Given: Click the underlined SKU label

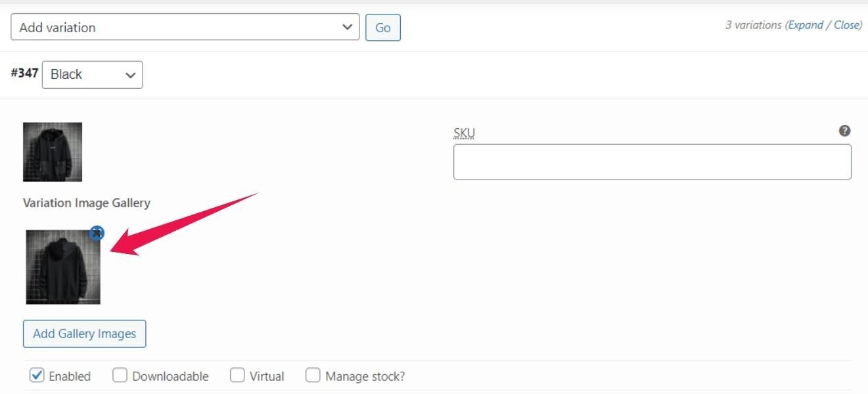Looking at the screenshot, I should coord(464,133).
